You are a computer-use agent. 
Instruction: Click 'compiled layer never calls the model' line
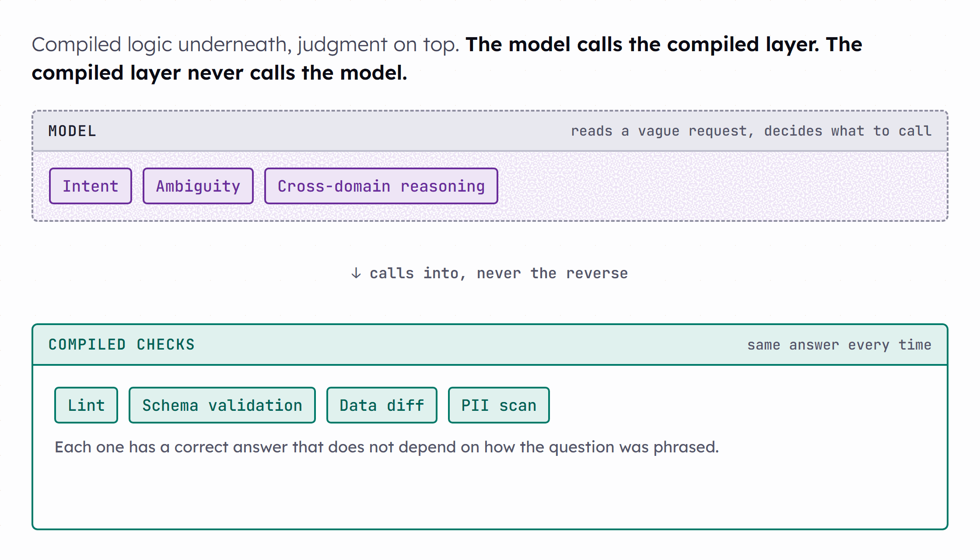pyautogui.click(x=220, y=73)
